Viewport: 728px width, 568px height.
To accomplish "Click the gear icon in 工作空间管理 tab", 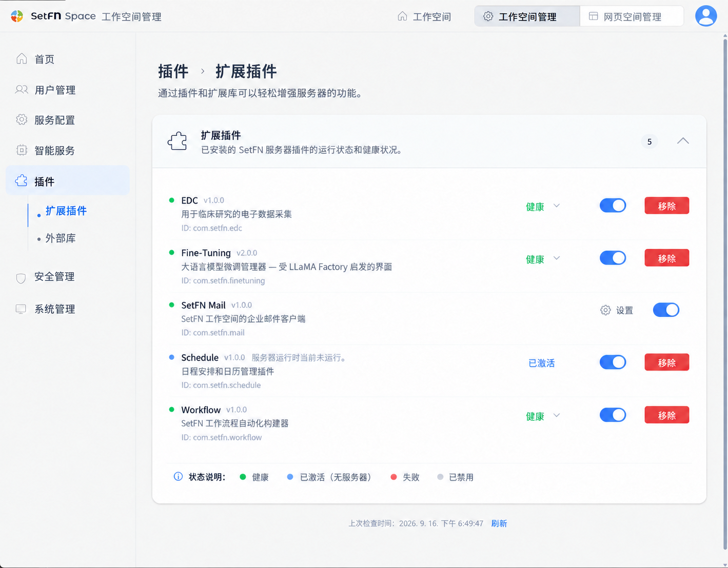I will pos(488,16).
